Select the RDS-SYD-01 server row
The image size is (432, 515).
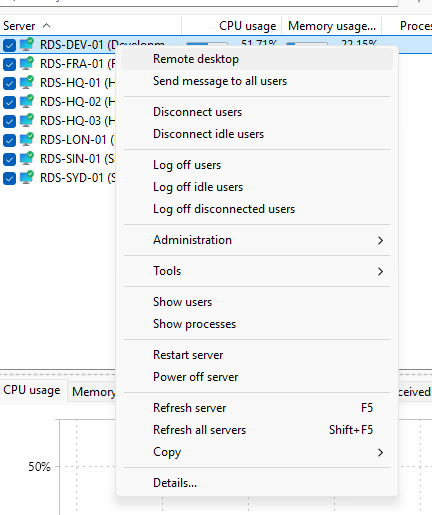(x=58, y=177)
